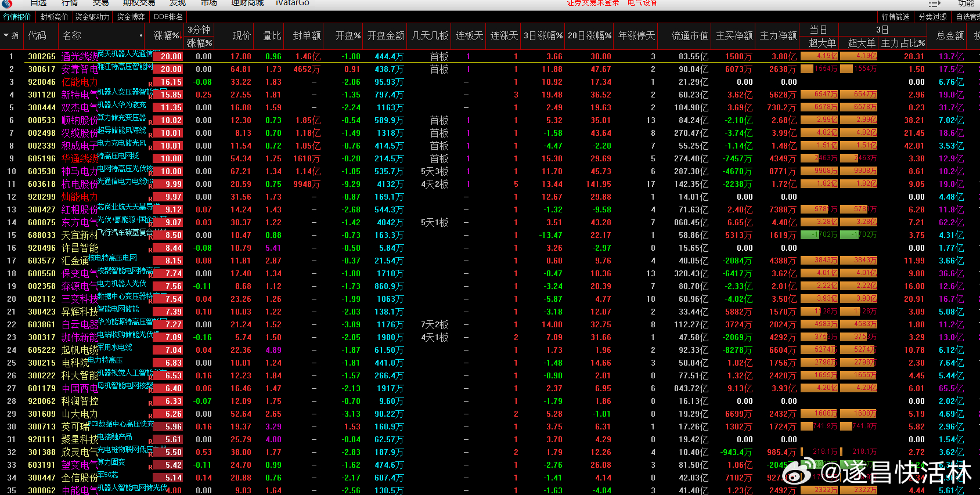
Task: Click the 20.00 涨幅 cell for 300617
Action: pyautogui.click(x=168, y=70)
